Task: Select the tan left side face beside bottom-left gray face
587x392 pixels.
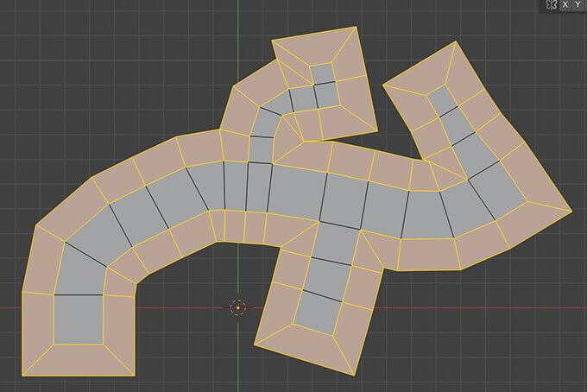Action: [38, 319]
